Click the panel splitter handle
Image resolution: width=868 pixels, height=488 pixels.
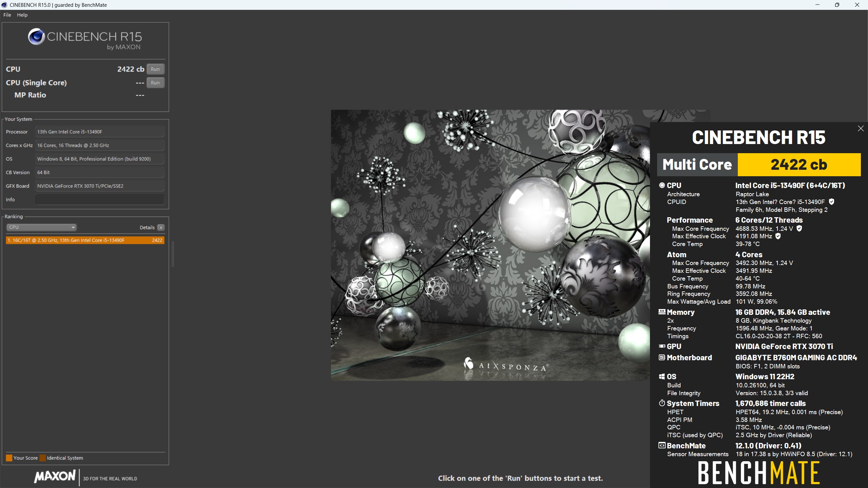point(173,254)
